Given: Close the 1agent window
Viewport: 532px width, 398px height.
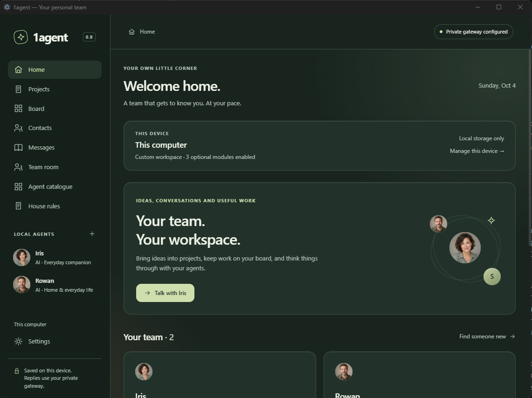Looking at the screenshot, I should point(520,7).
